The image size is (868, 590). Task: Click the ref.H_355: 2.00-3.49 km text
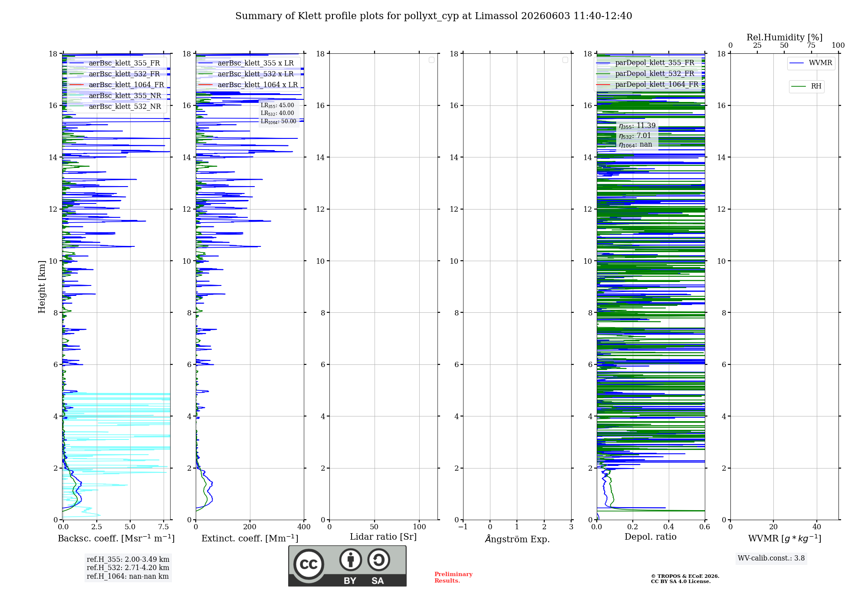(x=128, y=560)
